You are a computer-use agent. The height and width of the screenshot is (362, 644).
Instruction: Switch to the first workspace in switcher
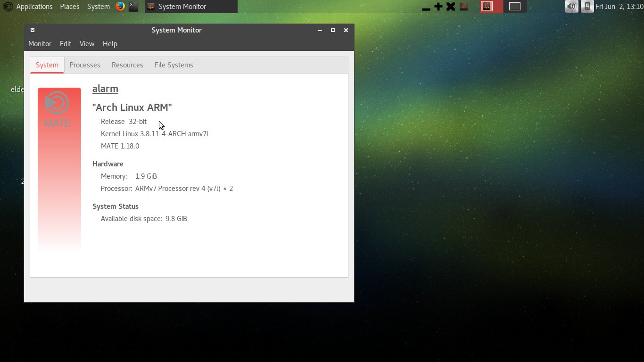491,7
